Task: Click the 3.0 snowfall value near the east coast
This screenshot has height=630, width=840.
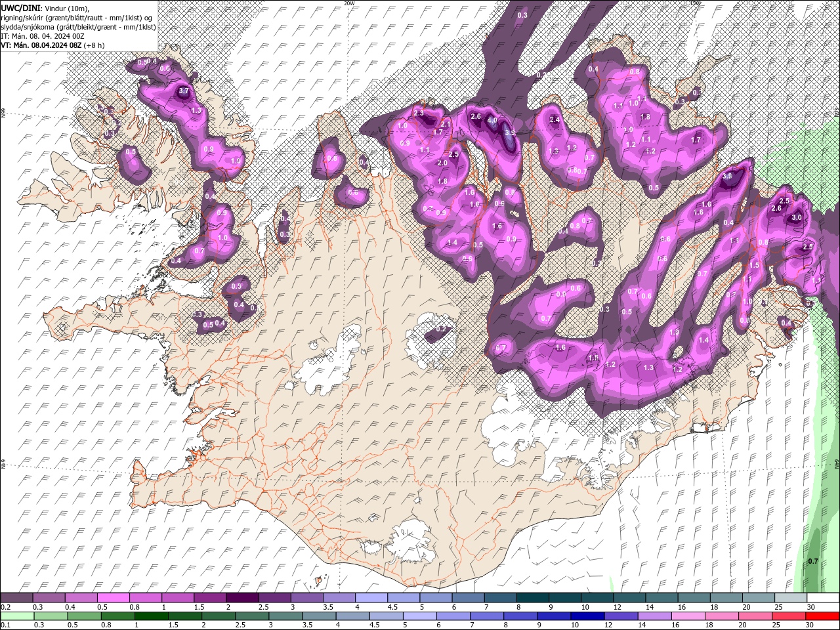Action: (797, 218)
